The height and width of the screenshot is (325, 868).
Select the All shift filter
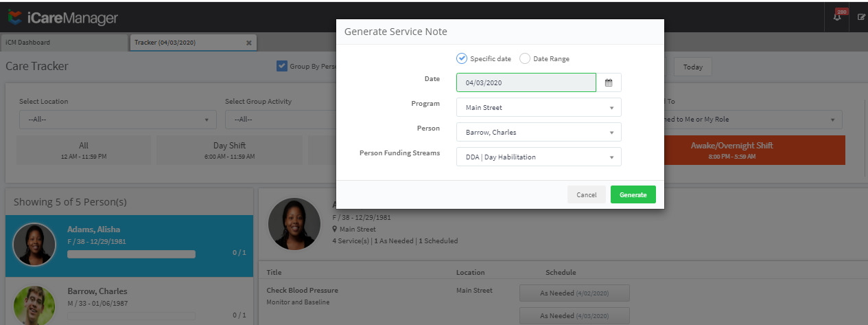coord(84,150)
